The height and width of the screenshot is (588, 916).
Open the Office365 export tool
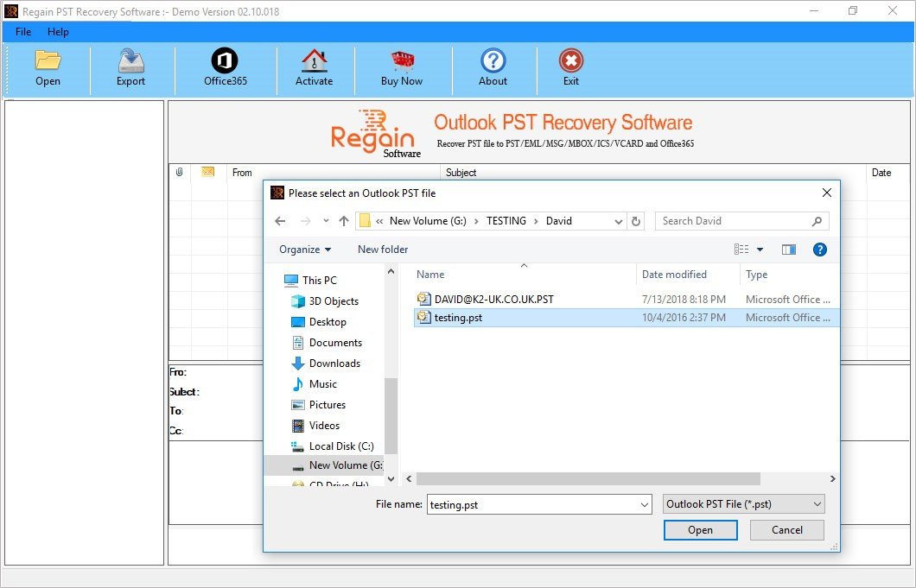click(x=225, y=60)
